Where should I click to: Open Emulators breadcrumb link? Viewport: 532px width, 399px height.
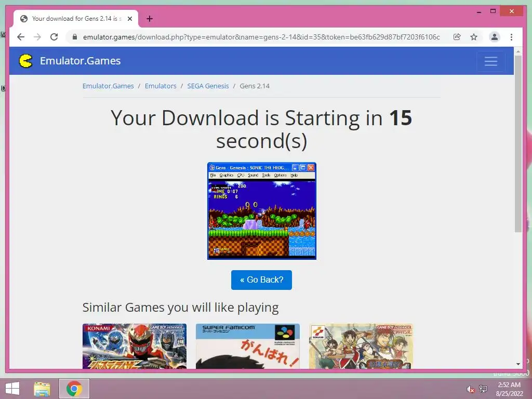[x=161, y=86]
